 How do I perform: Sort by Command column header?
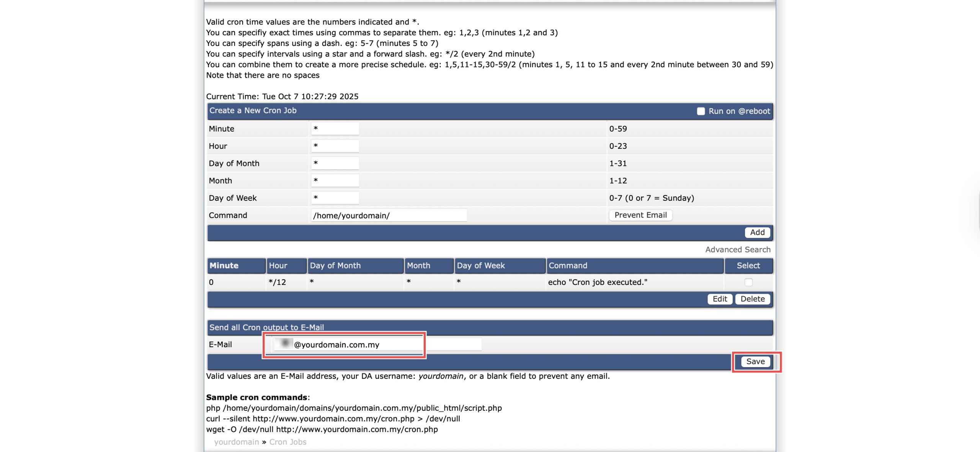[x=568, y=265]
